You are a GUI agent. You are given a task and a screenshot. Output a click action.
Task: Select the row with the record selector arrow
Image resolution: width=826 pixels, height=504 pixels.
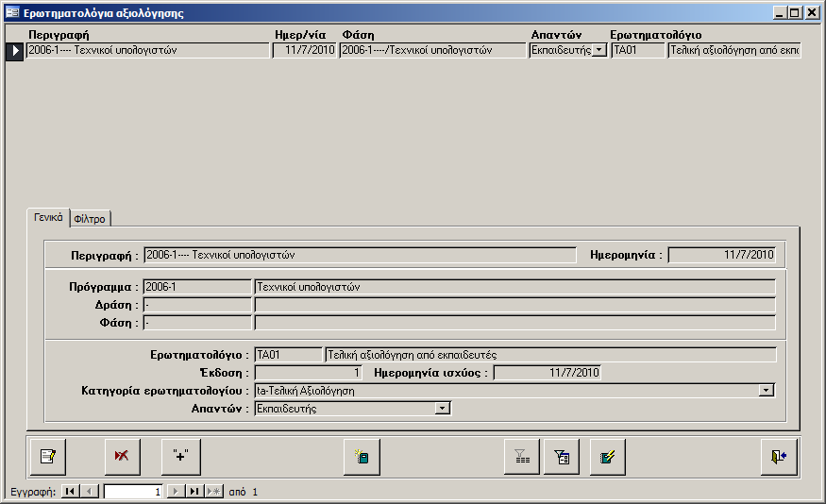[x=15, y=51]
